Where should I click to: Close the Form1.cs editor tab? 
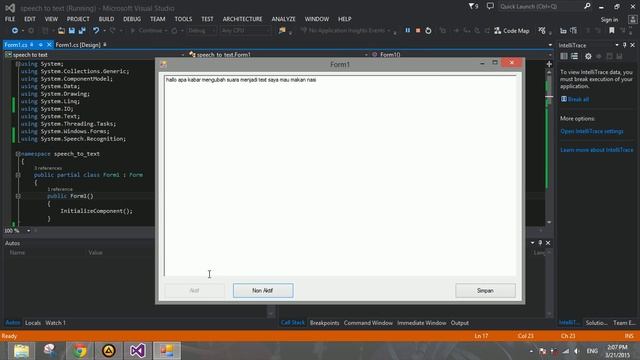pyautogui.click(x=49, y=44)
